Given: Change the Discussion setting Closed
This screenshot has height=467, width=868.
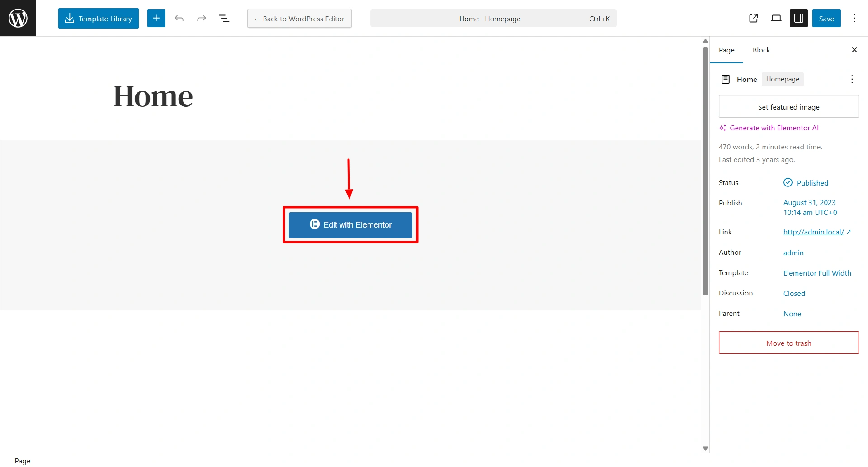Looking at the screenshot, I should [794, 293].
